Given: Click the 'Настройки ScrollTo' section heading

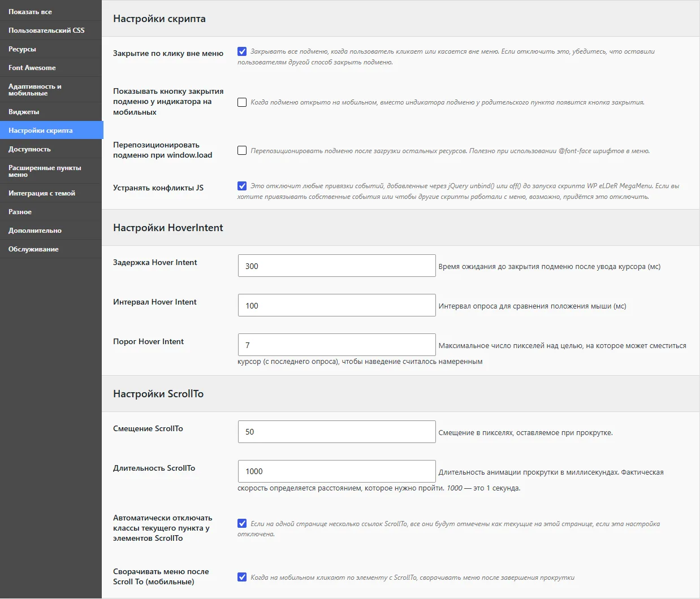Looking at the screenshot, I should (158, 394).
